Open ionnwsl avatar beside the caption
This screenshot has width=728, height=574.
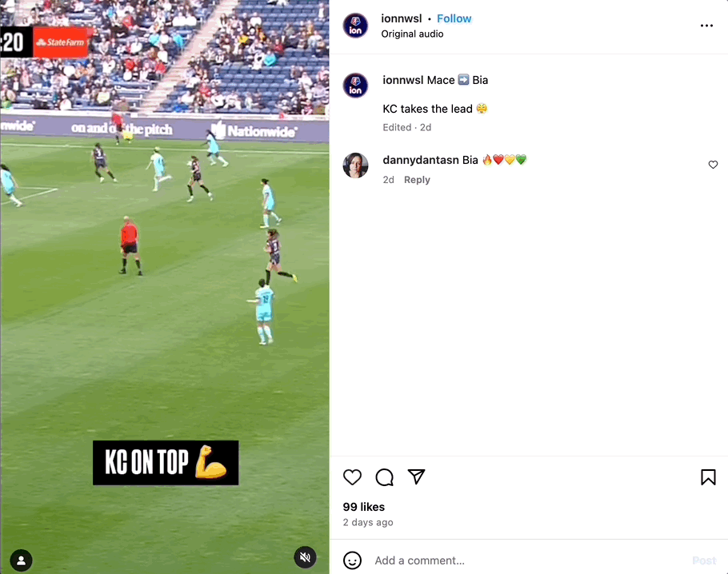(x=355, y=86)
